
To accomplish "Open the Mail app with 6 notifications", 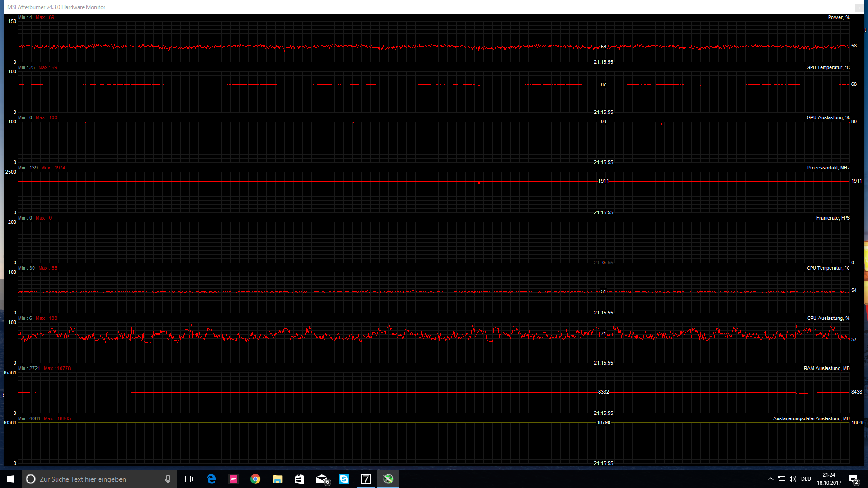I will click(322, 479).
